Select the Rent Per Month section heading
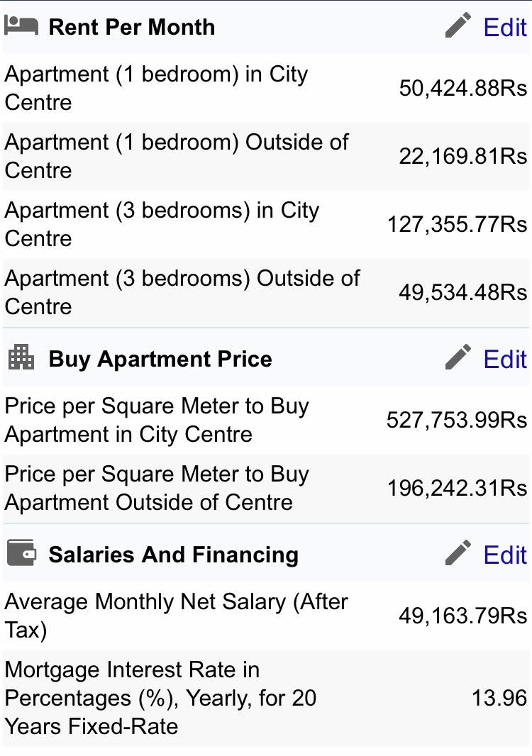Image resolution: width=532 pixels, height=756 pixels. [131, 28]
